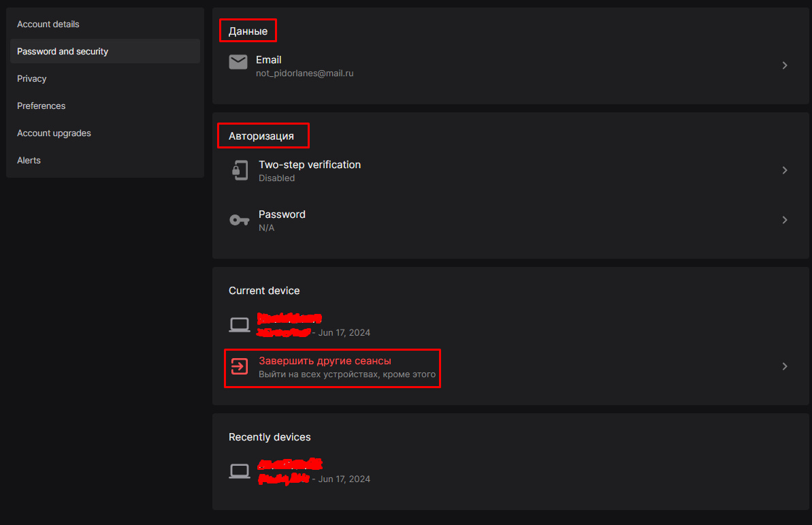812x525 pixels.
Task: Click the Two-step verification label
Action: [310, 165]
